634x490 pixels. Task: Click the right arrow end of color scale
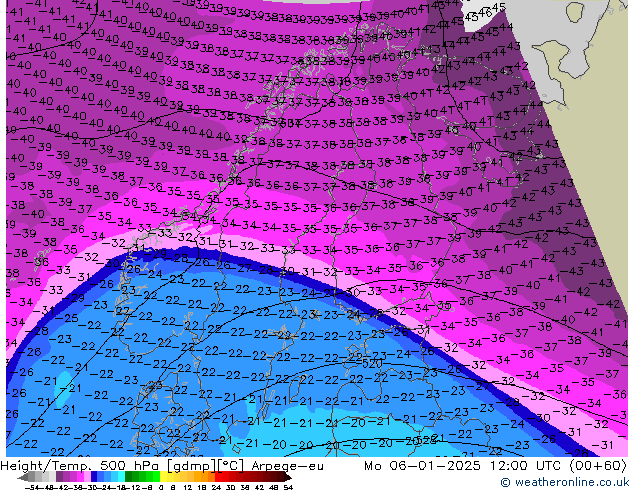pyautogui.click(x=288, y=477)
